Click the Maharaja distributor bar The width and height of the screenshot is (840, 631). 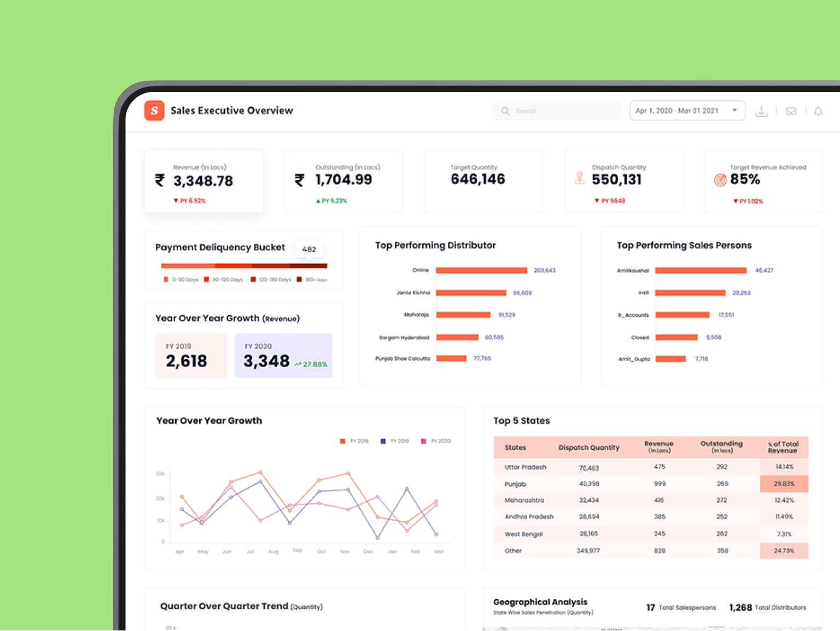[463, 315]
